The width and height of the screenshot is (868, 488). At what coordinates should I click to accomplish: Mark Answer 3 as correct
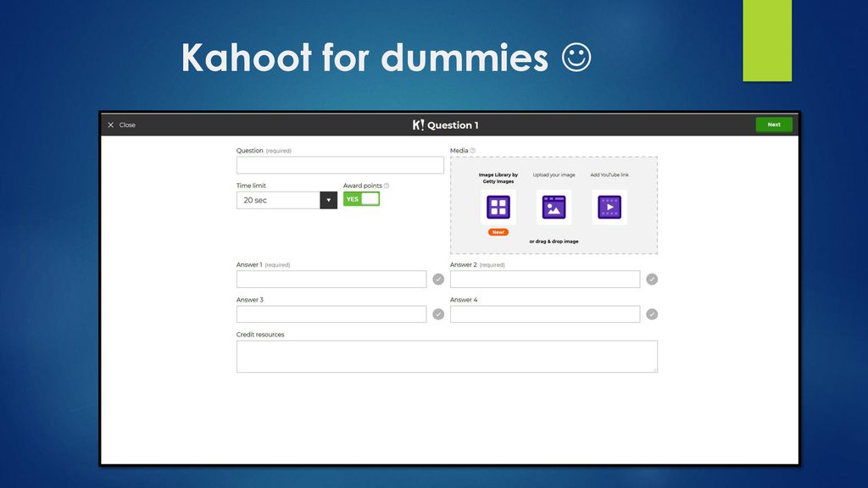[438, 314]
